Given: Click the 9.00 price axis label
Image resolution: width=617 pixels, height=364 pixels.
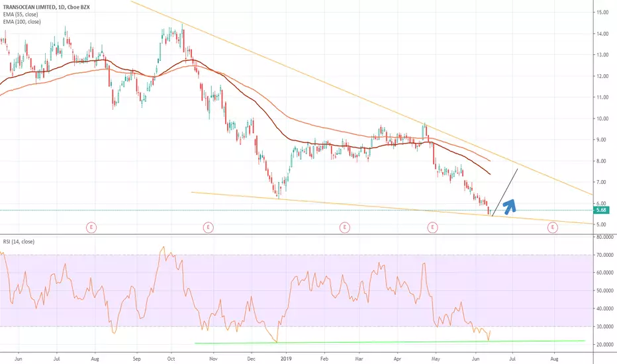Looking at the screenshot, I should (x=602, y=140).
